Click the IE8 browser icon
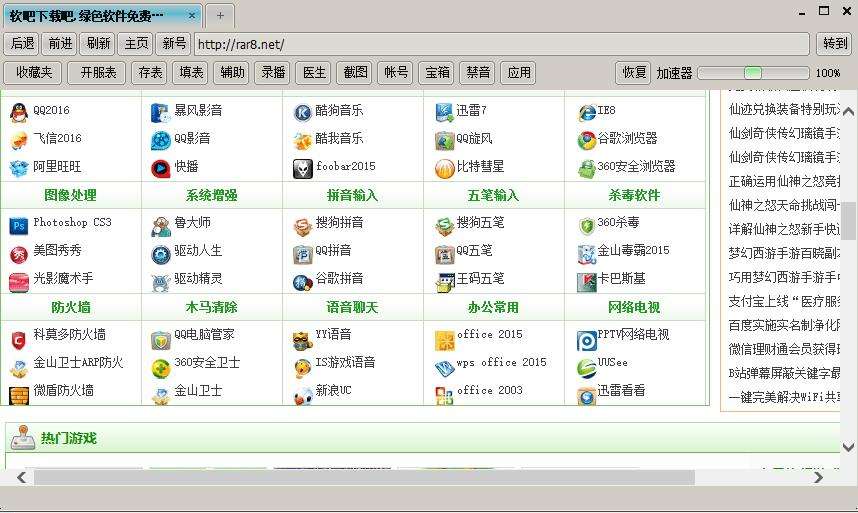The width and height of the screenshot is (858, 513). pyautogui.click(x=587, y=113)
